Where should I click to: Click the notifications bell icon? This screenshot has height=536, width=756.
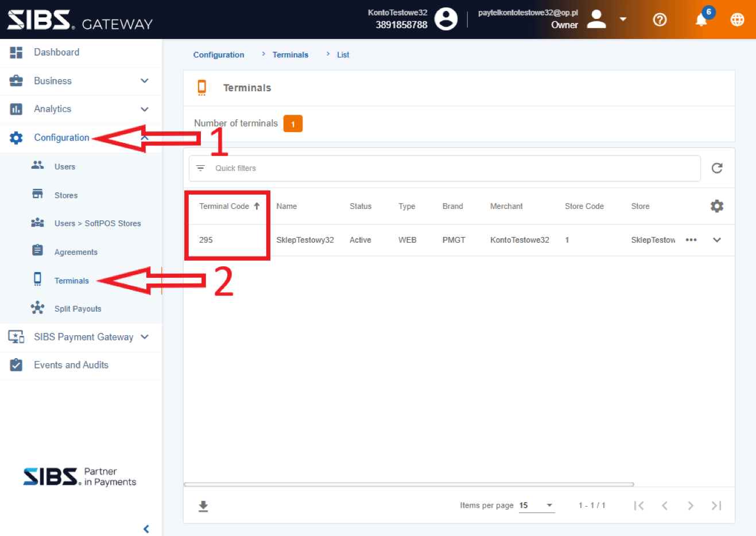701,20
